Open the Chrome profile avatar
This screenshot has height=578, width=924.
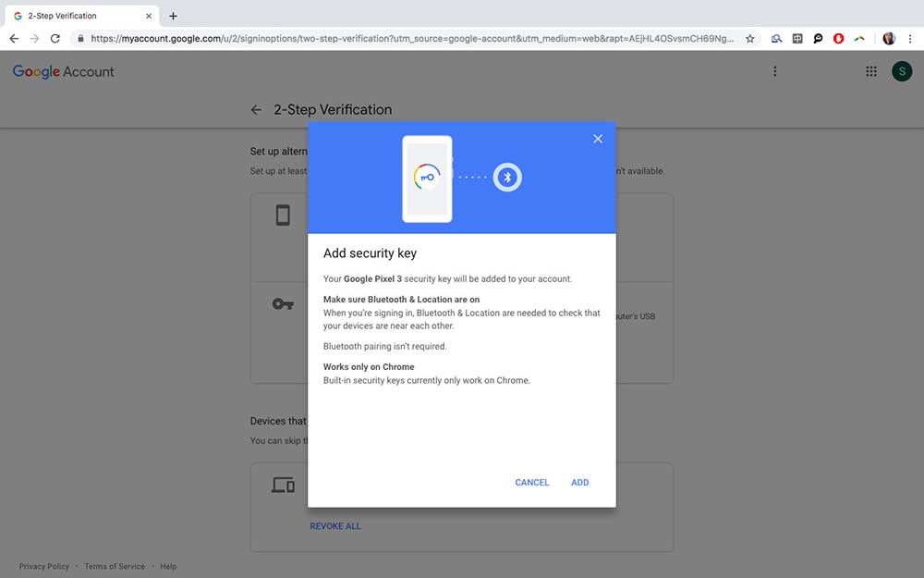pyautogui.click(x=889, y=39)
